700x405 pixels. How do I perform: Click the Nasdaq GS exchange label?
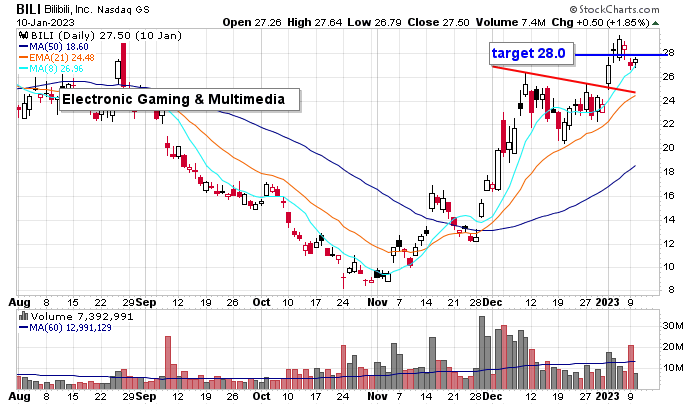(124, 9)
